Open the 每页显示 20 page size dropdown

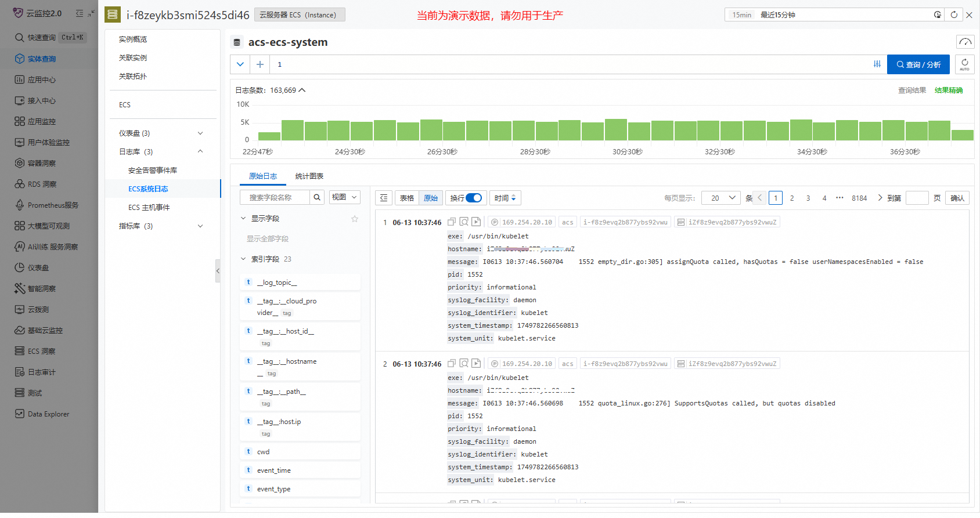pos(721,198)
